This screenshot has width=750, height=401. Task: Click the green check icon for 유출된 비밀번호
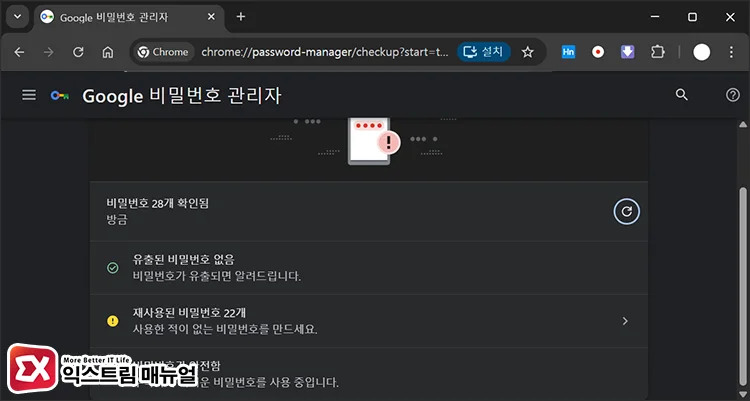tap(112, 267)
